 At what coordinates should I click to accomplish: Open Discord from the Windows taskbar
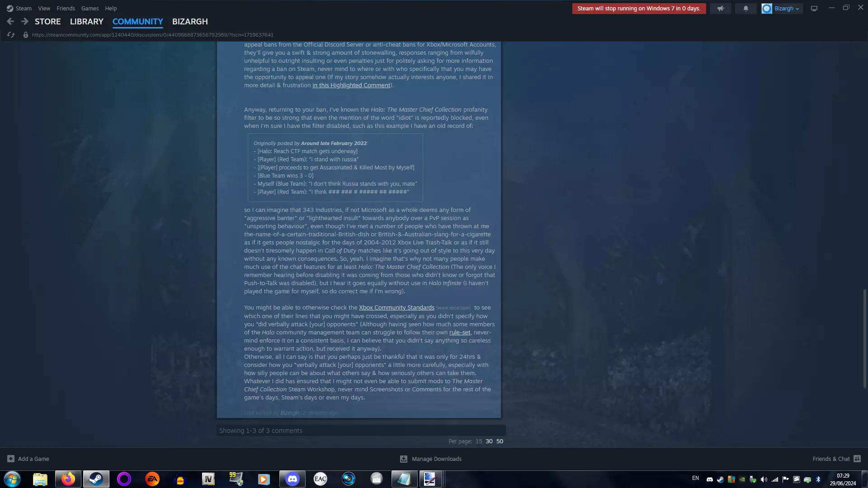(x=292, y=479)
